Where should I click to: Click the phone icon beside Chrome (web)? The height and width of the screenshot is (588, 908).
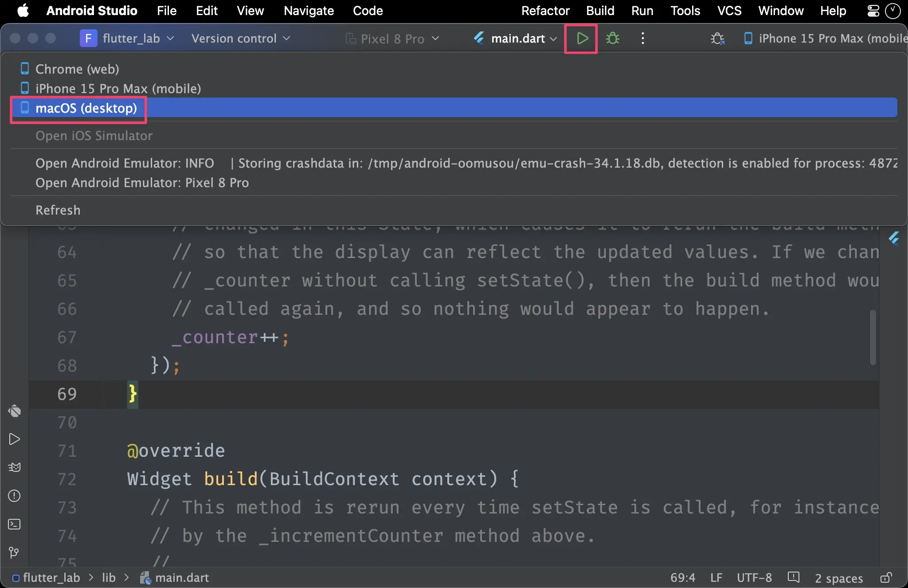click(x=25, y=69)
